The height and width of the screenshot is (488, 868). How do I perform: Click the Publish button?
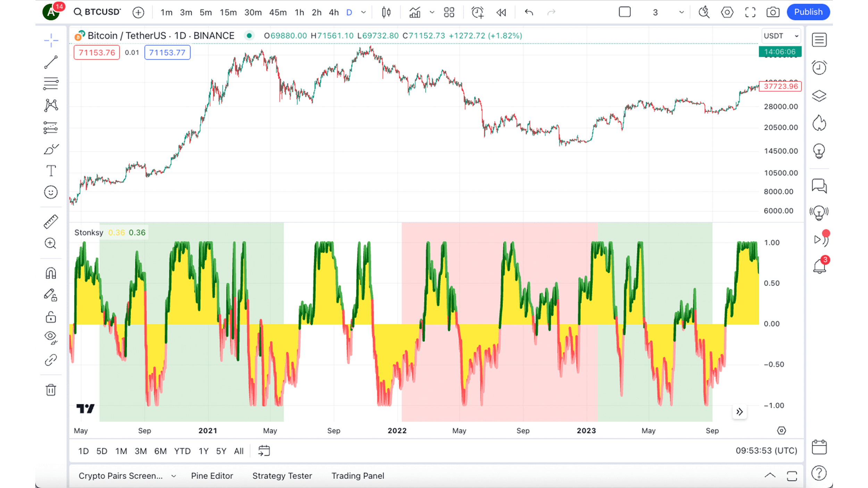click(808, 12)
